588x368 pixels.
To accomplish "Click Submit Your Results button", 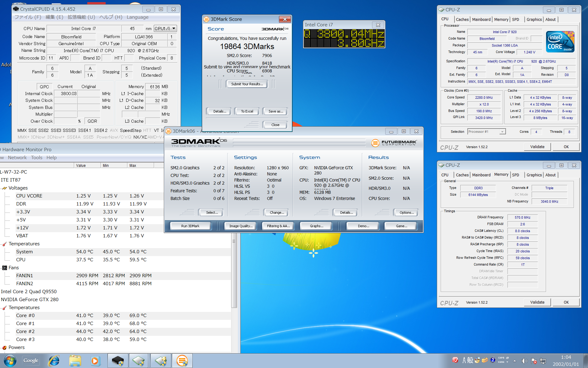I will tap(247, 84).
